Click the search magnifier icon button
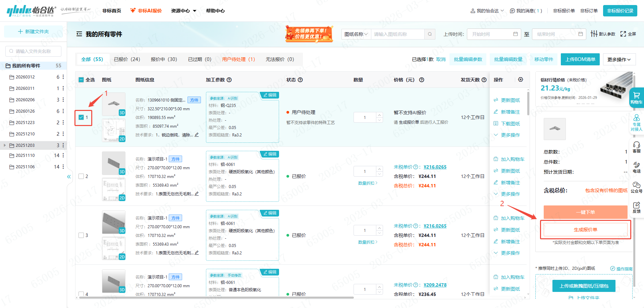This screenshot has height=308, width=644. click(430, 34)
